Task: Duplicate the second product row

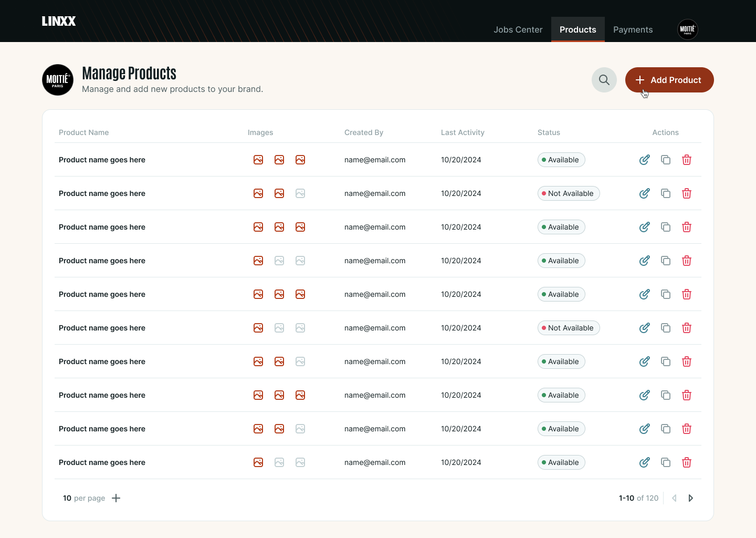Action: (665, 193)
